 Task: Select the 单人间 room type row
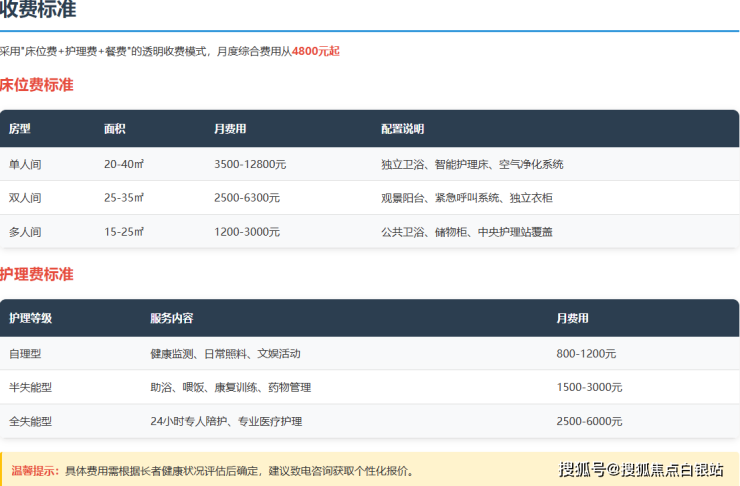coord(25,164)
